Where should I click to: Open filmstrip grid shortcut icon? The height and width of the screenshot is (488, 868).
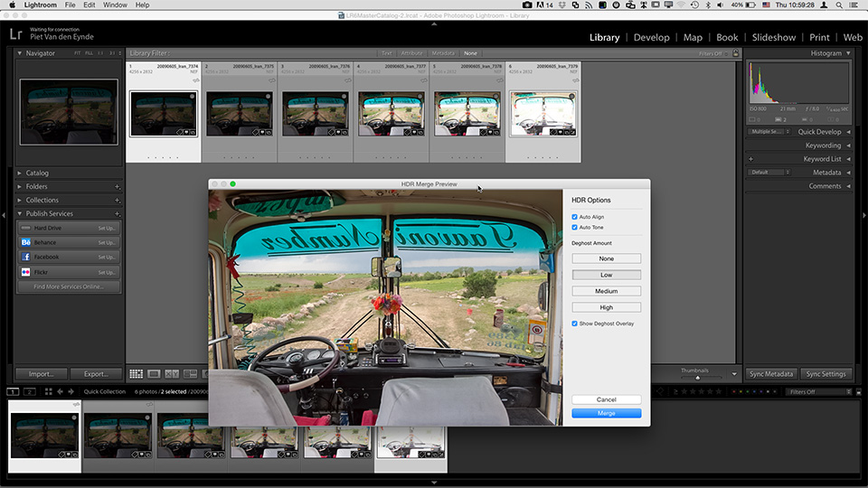48,391
